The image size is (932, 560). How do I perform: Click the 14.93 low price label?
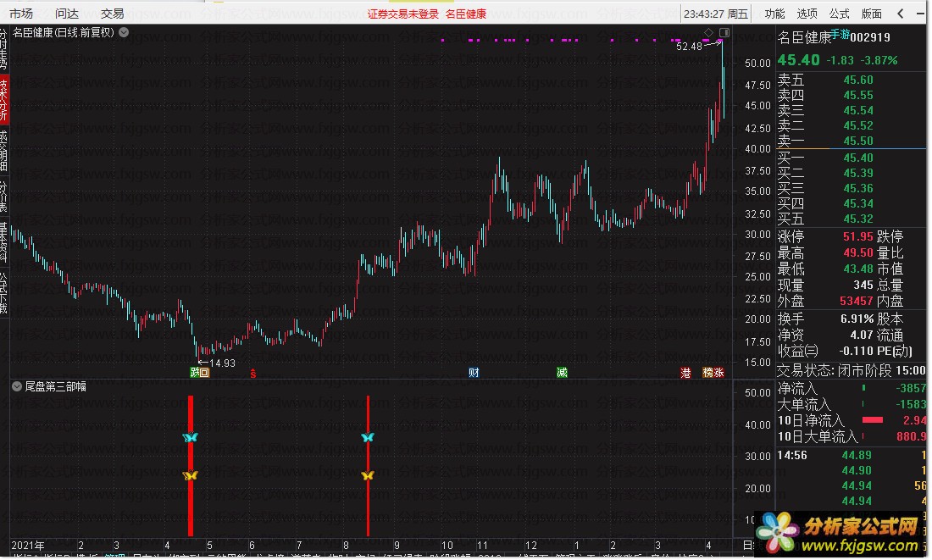[222, 363]
